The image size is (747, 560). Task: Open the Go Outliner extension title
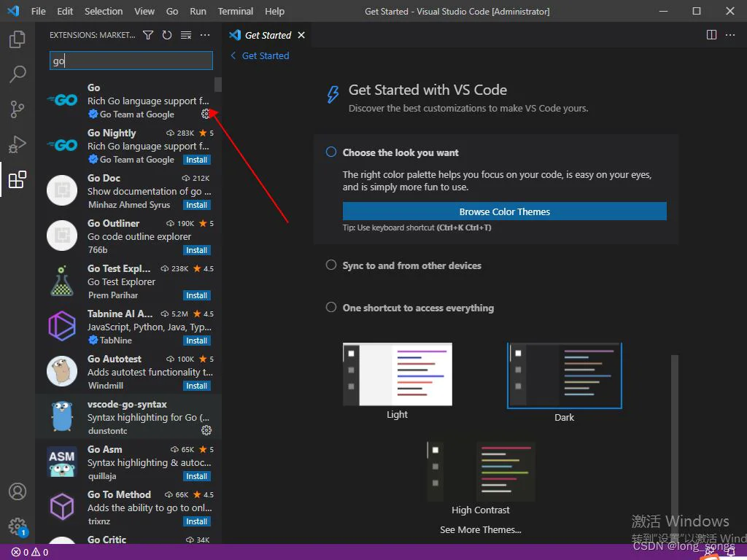coord(113,223)
